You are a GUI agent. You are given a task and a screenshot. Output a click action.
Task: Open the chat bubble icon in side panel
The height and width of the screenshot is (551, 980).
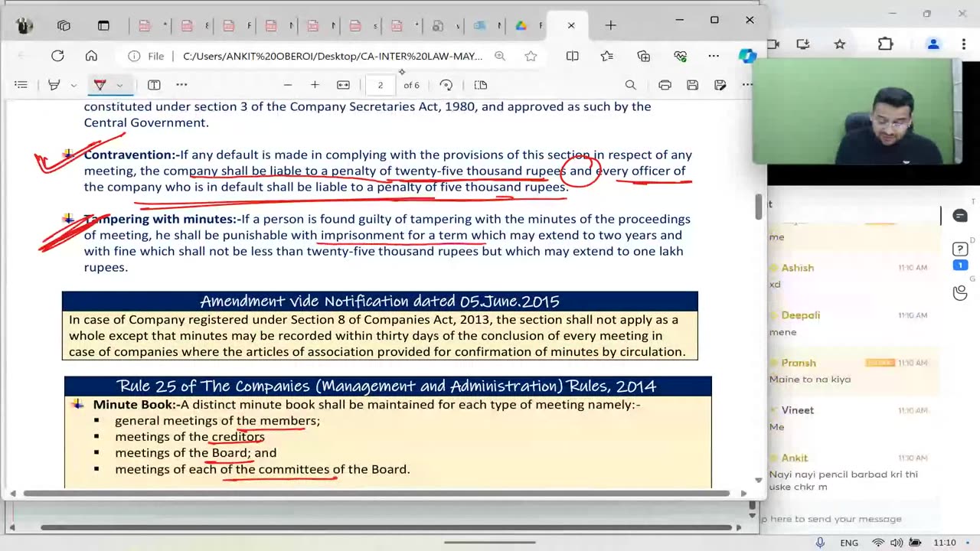[960, 216]
